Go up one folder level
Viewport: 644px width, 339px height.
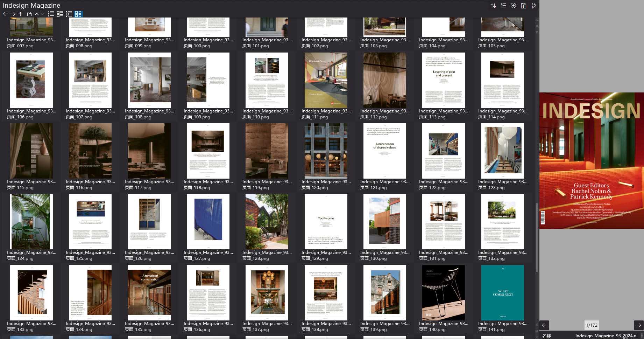coord(21,14)
